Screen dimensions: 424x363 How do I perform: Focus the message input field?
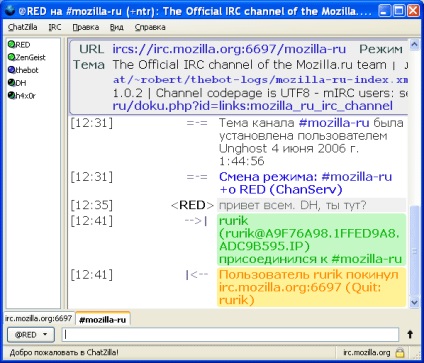pyautogui.click(x=230, y=335)
